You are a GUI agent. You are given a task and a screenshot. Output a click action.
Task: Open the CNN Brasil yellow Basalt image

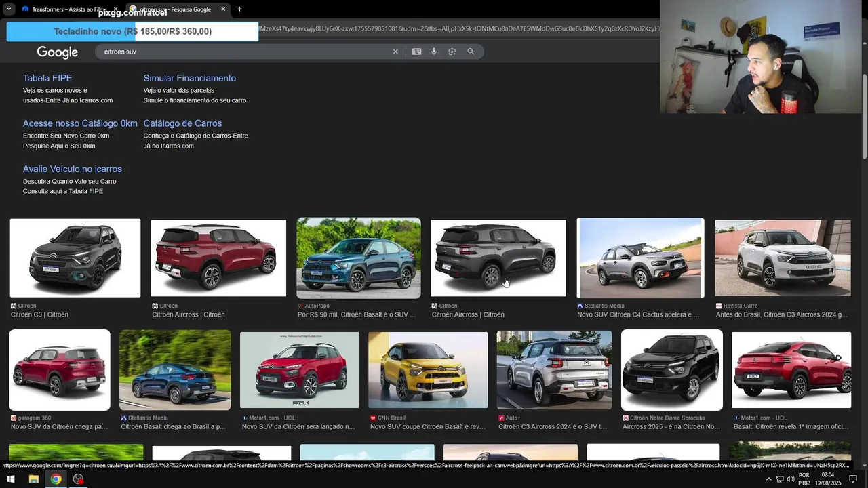428,370
